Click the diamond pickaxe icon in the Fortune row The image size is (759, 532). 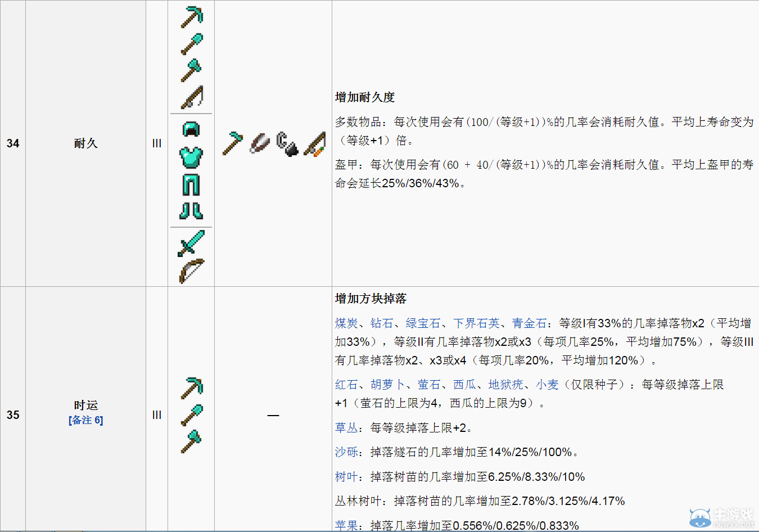191,388
